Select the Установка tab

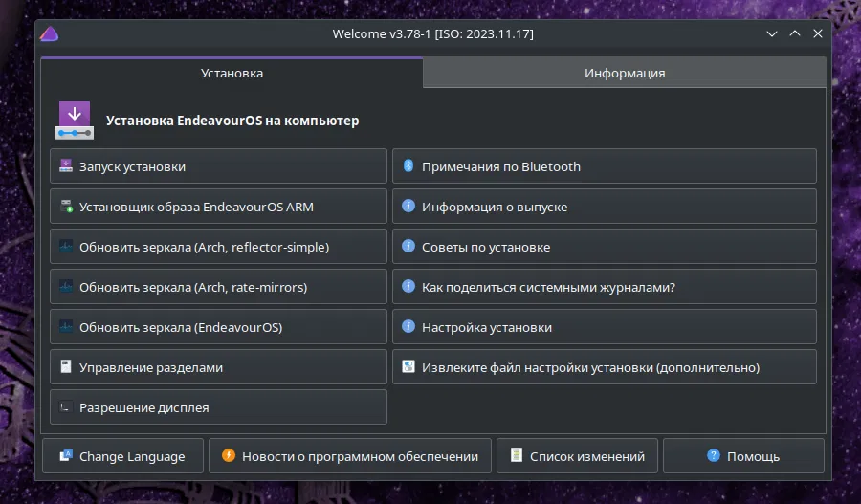click(x=232, y=73)
